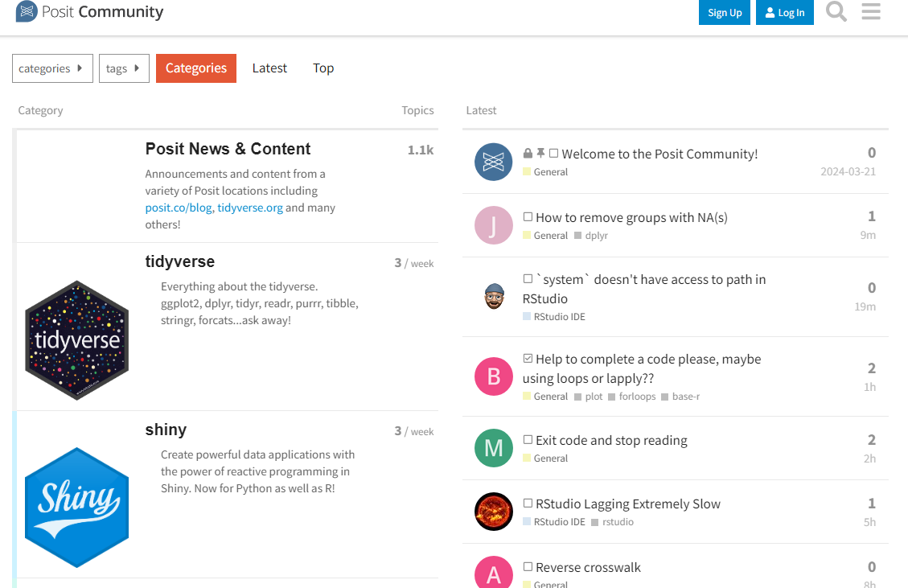Viewport: 908px width, 588px height.
Task: Open the bearded avatar on system path topic
Action: (x=494, y=297)
